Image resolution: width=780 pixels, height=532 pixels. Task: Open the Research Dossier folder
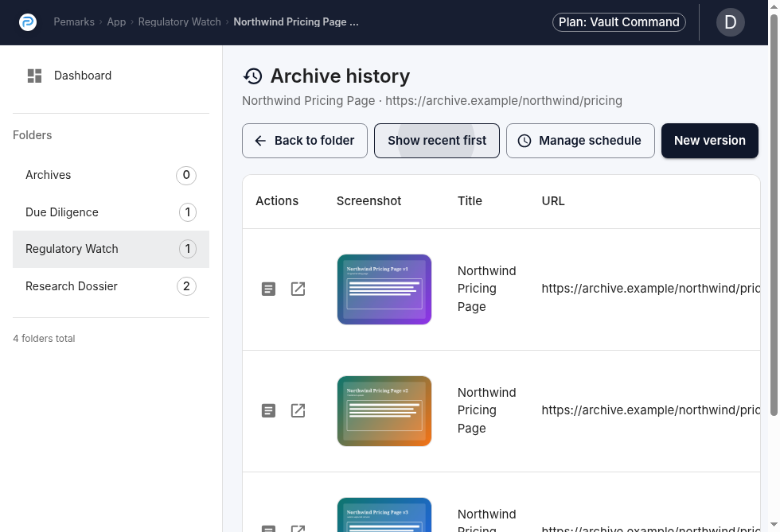(111, 286)
